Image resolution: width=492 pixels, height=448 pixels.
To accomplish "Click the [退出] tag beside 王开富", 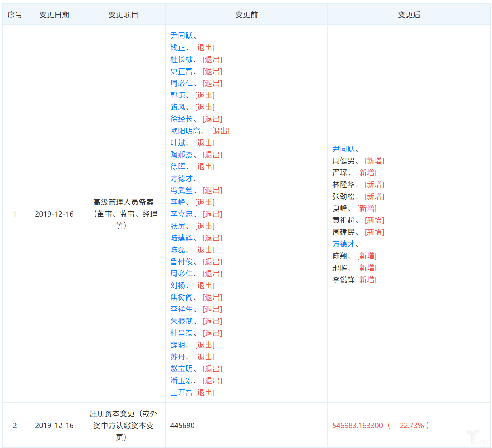I will point(205,392).
